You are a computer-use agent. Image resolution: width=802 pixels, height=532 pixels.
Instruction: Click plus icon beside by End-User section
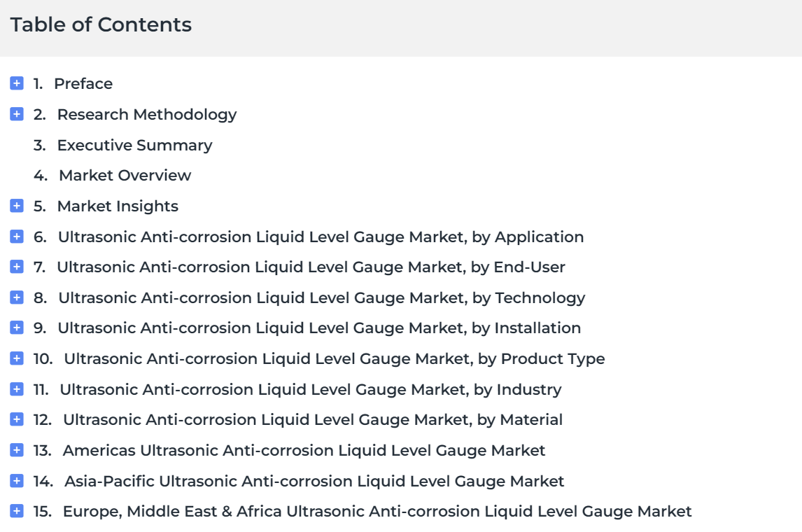[x=16, y=267]
